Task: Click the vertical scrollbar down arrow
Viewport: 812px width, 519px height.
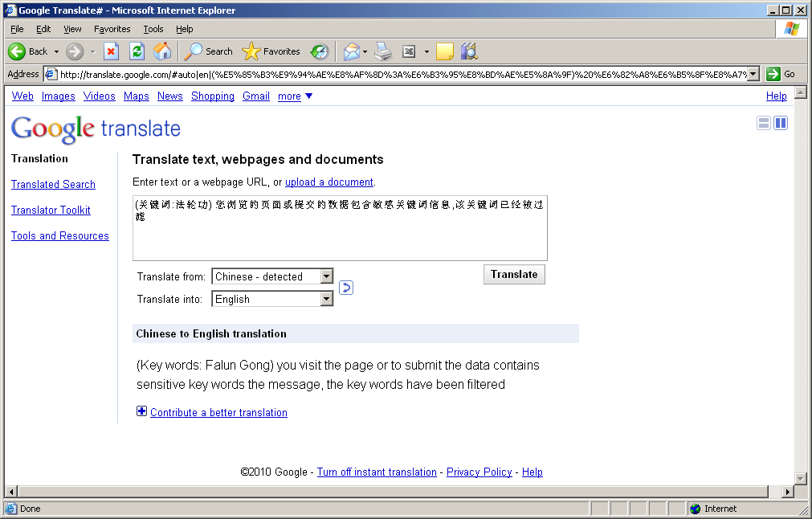Action: tap(801, 479)
